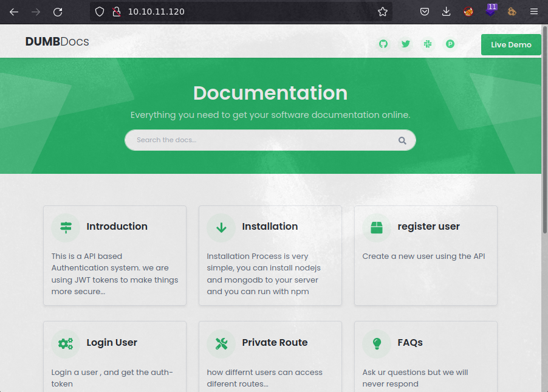Open the Login User card title
The width and height of the screenshot is (548, 392).
(x=112, y=343)
